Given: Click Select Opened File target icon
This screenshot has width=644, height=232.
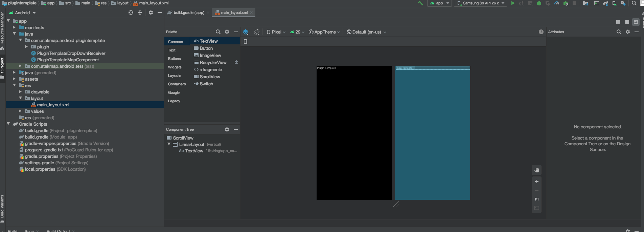Looking at the screenshot, I should coord(131,13).
